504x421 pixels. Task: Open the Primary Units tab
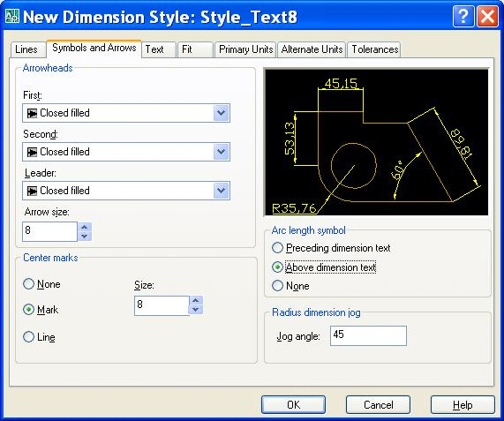tap(245, 49)
